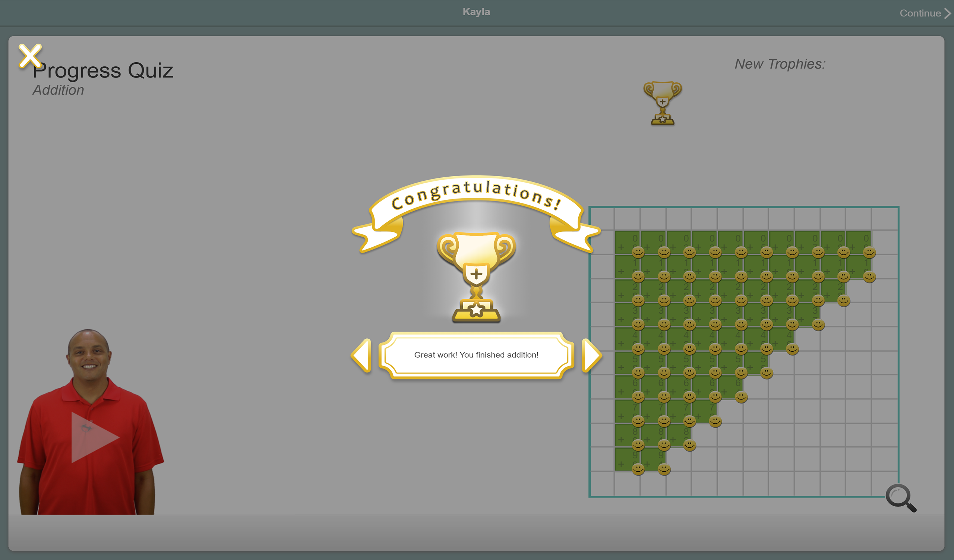Screen dimensions: 954x560
Task: Click the last green cell in row 8
Action: (679, 434)
